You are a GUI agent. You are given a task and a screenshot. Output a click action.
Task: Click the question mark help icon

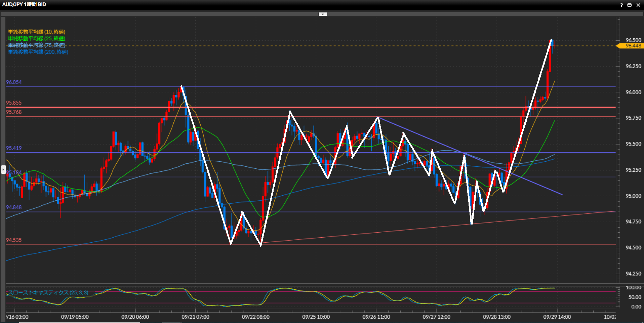click(x=621, y=5)
